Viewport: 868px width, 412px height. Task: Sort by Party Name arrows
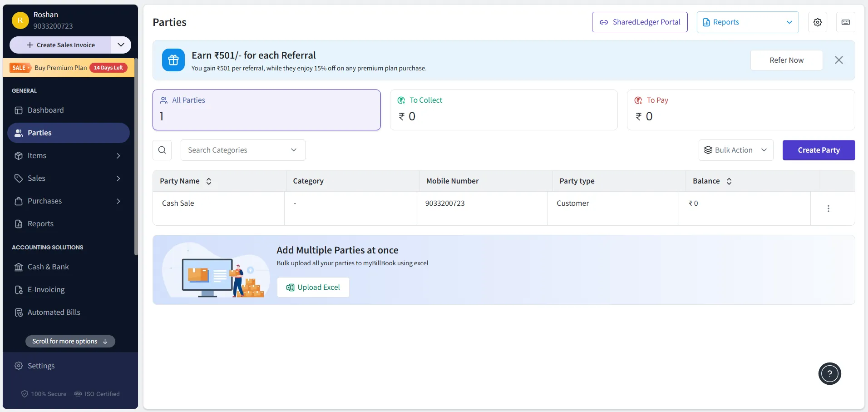point(209,181)
